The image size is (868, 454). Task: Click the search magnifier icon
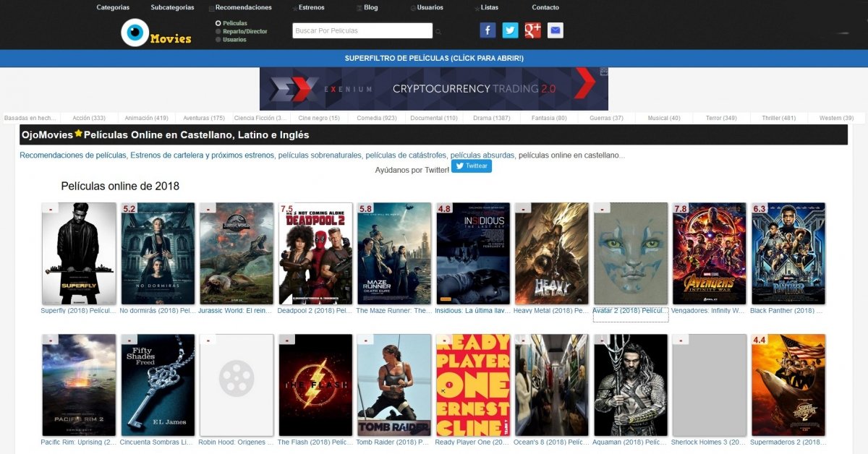pos(438,32)
